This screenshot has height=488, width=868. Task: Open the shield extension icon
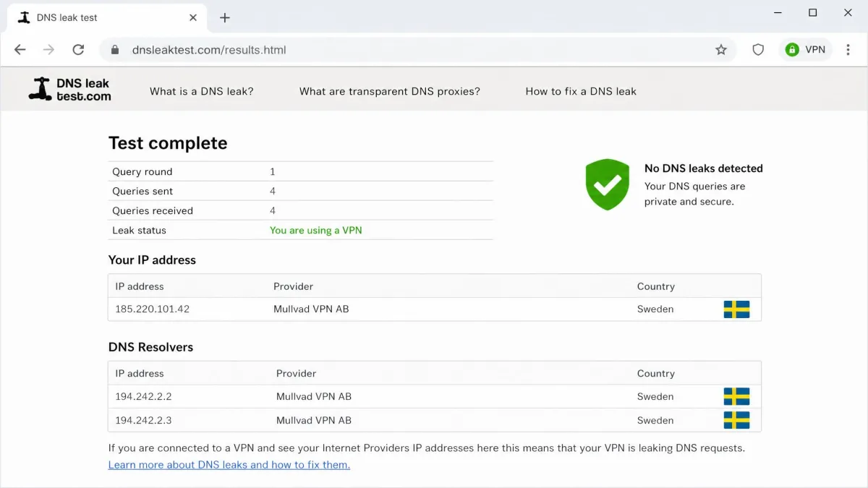click(x=758, y=50)
